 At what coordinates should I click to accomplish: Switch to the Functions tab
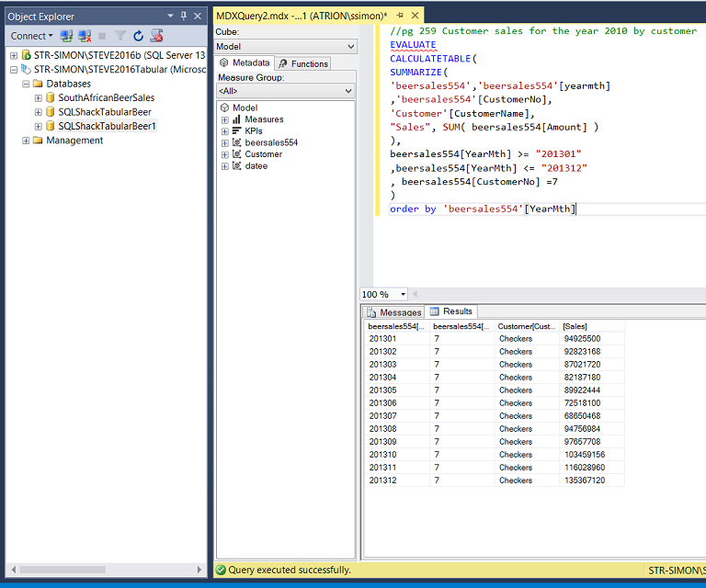[303, 63]
